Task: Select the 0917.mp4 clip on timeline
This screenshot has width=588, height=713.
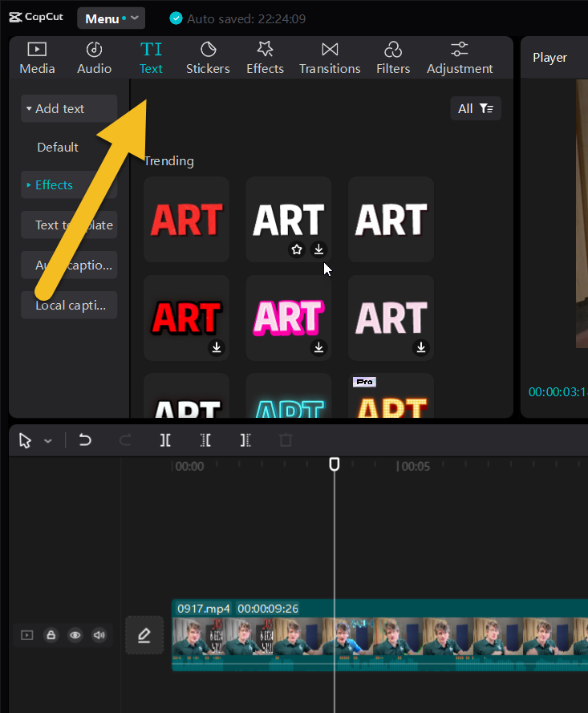Action: (379, 635)
